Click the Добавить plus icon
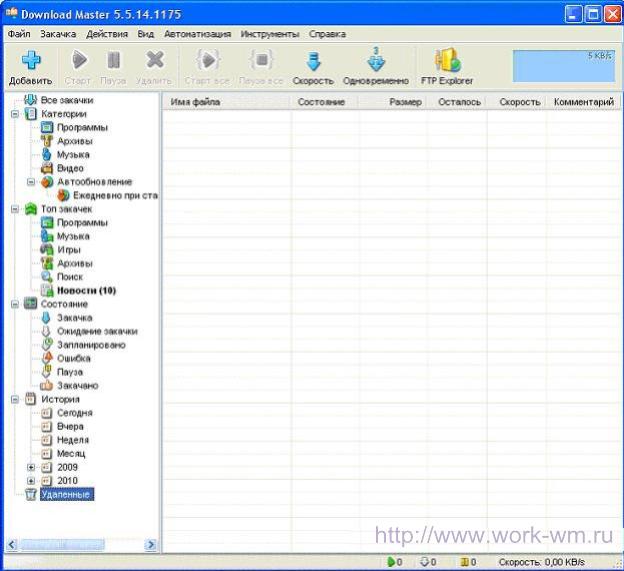This screenshot has width=624, height=571. coord(31,60)
